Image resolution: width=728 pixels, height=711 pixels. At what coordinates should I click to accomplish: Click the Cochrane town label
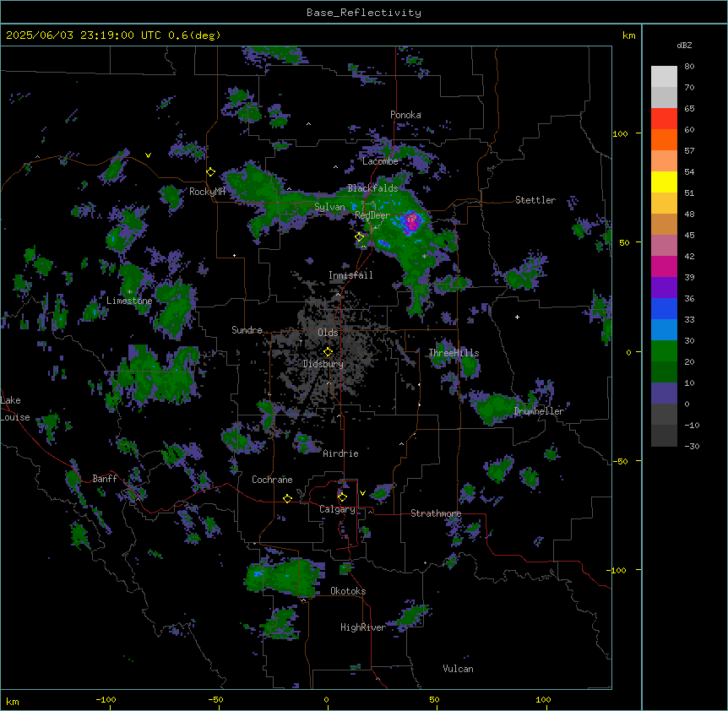272,480
